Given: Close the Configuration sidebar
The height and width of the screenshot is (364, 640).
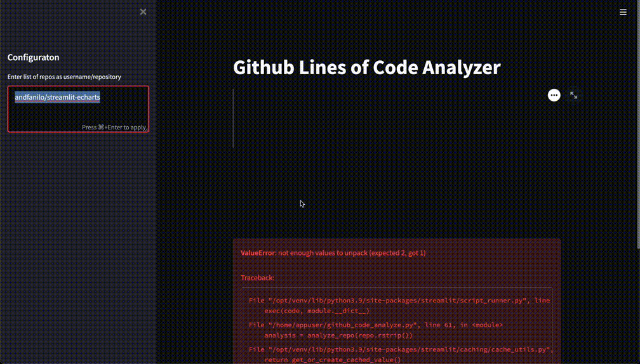Looking at the screenshot, I should click(143, 12).
